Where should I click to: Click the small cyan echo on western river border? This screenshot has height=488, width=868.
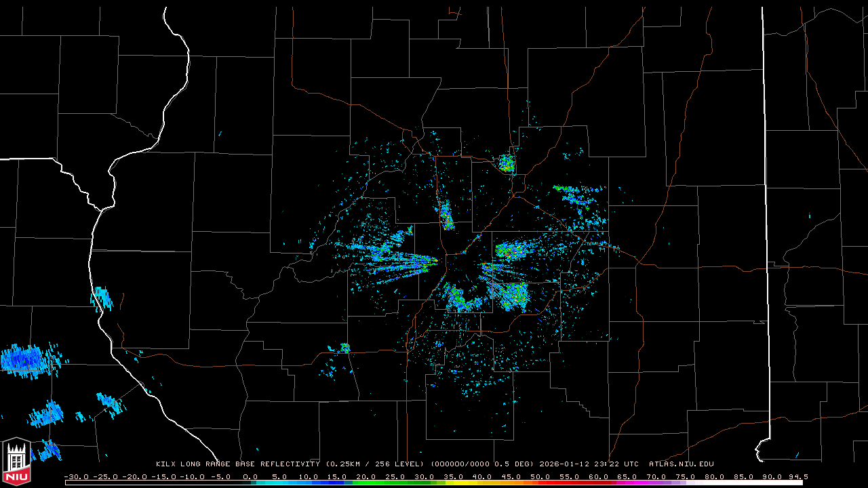[x=102, y=298]
